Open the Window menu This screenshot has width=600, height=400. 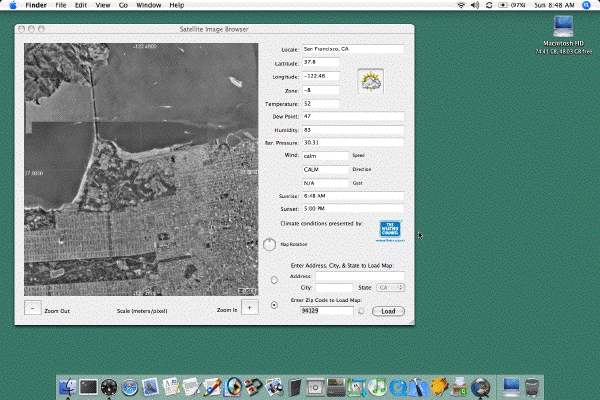coord(148,5)
